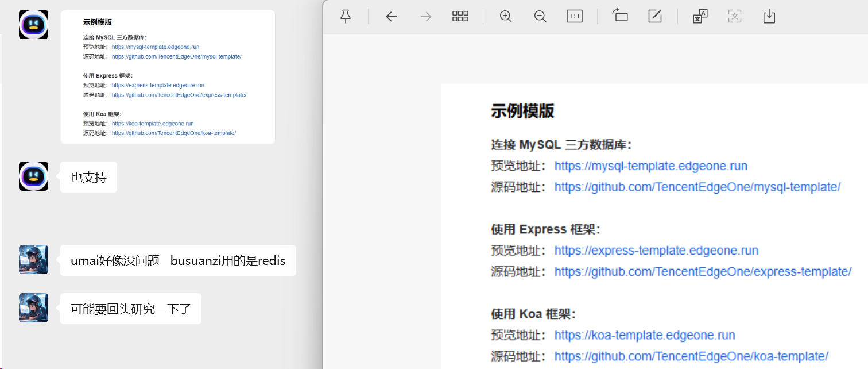Open the robot avatar beside the 也支持 message

33,176
